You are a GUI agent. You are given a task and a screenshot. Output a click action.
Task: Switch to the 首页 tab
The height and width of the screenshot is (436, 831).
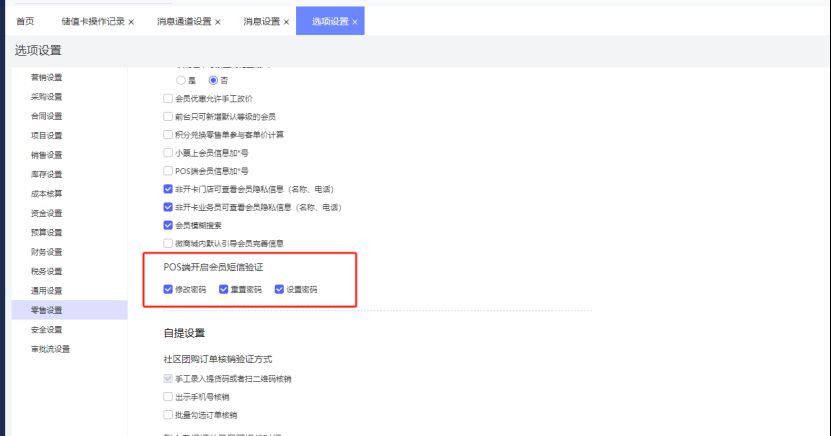coord(25,21)
